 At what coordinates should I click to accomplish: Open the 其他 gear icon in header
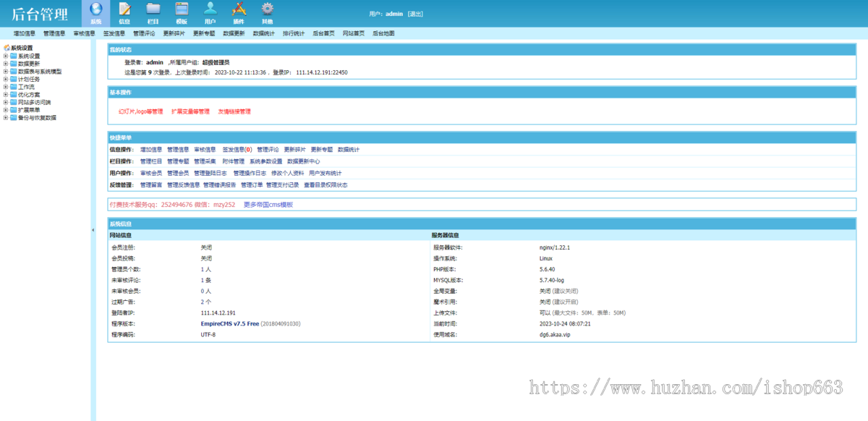268,9
